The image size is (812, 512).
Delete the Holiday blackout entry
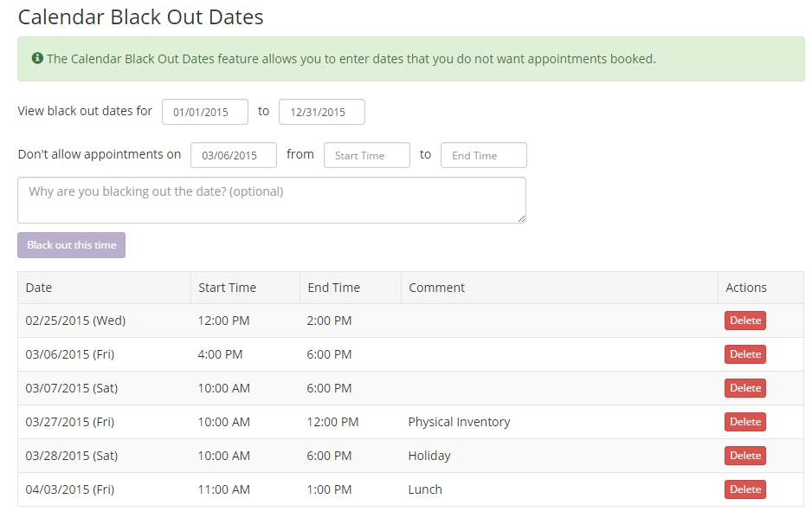coord(745,456)
